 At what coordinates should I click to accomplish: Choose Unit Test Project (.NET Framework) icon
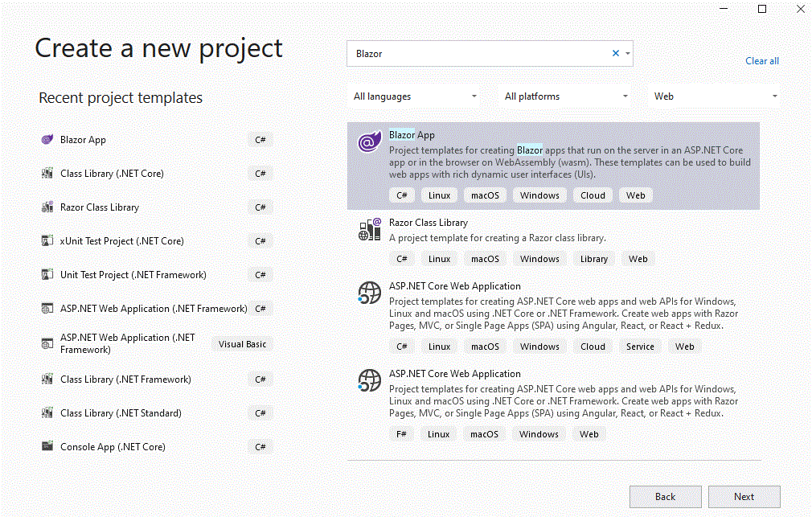47,274
